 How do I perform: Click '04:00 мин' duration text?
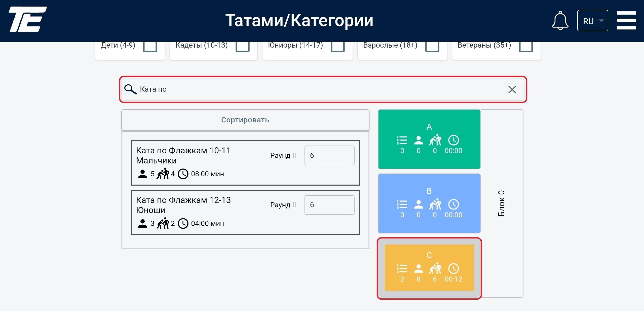[x=207, y=224]
